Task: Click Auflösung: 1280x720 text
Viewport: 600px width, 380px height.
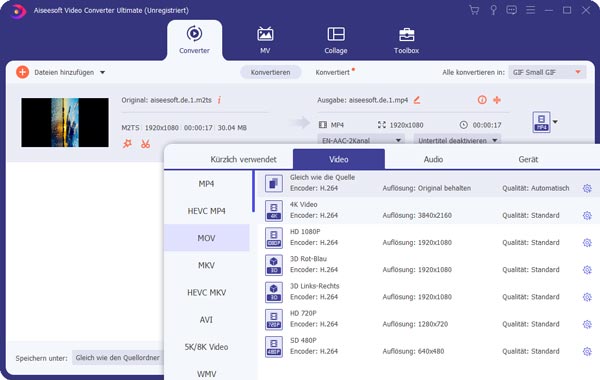Action: point(415,324)
